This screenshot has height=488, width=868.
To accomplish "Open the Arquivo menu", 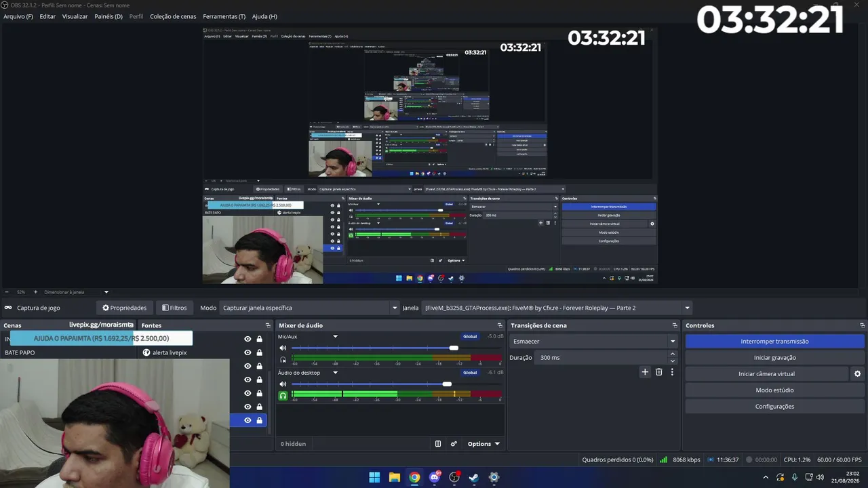I will (18, 16).
